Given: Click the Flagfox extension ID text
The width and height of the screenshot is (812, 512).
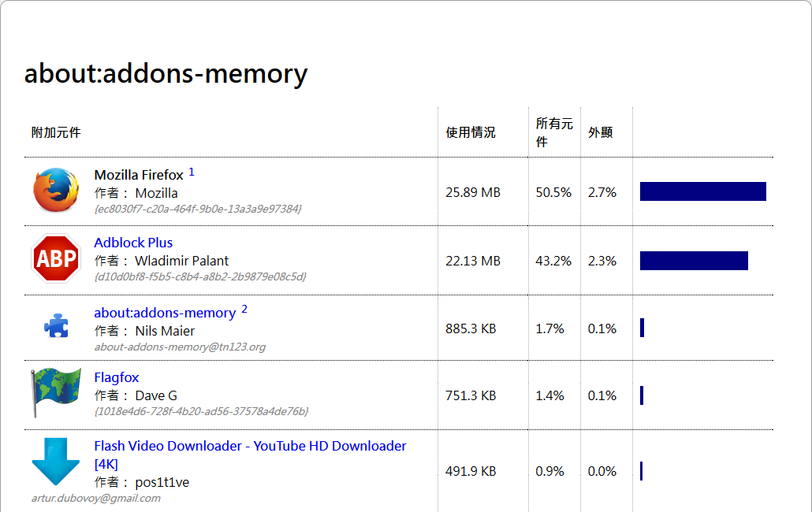Looking at the screenshot, I should pos(201,411).
